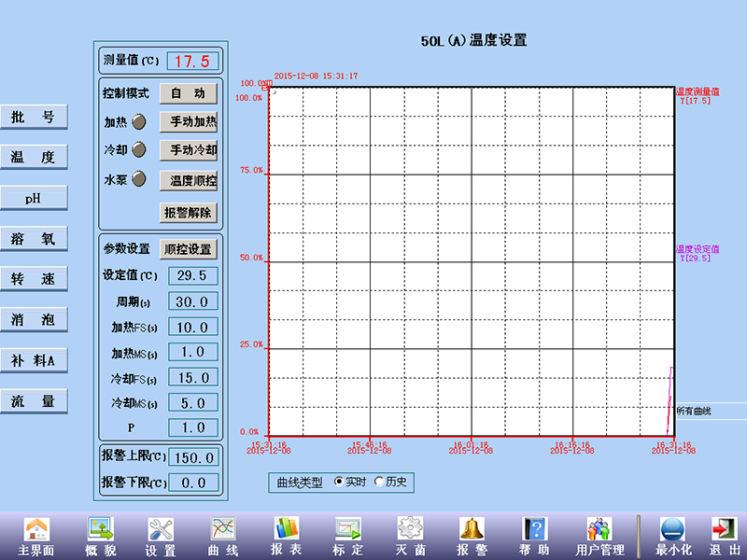Switch to the 溶氧 side tab
This screenshot has width=747, height=560.
pos(34,239)
